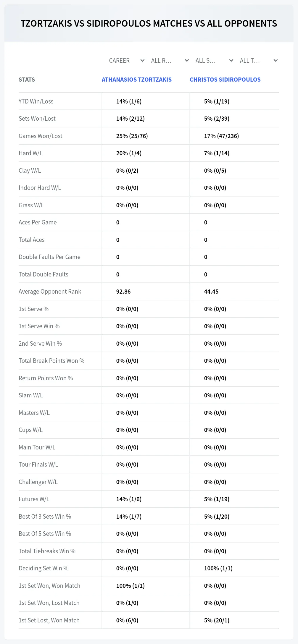
Task: Click the chevron beside CAREER
Action: click(142, 61)
